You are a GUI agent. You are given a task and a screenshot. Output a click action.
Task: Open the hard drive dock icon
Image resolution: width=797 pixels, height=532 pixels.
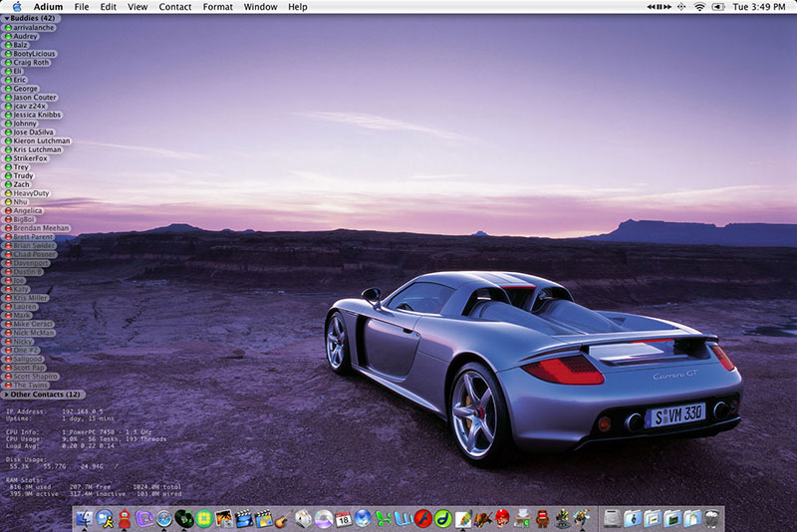tap(612, 519)
